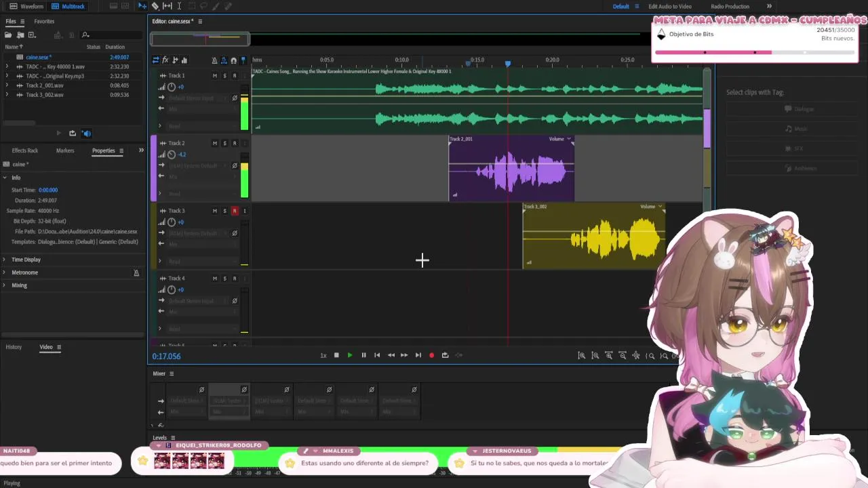Disarm record on Track 3
This screenshot has width=868, height=488.
pos(235,211)
